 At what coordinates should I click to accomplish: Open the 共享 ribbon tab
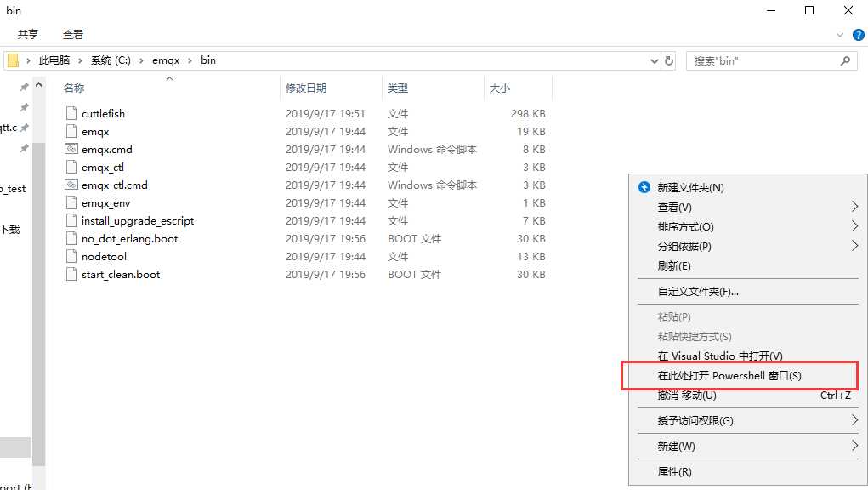pyautogui.click(x=28, y=34)
